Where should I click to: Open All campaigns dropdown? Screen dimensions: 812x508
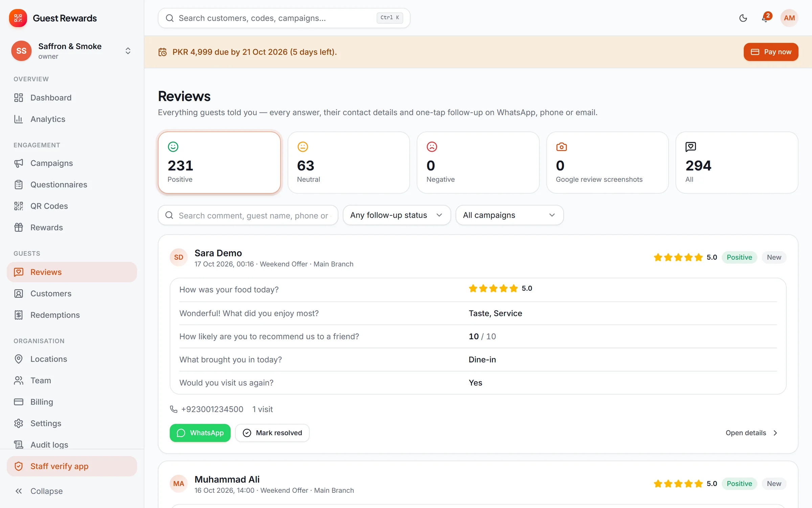509,215
